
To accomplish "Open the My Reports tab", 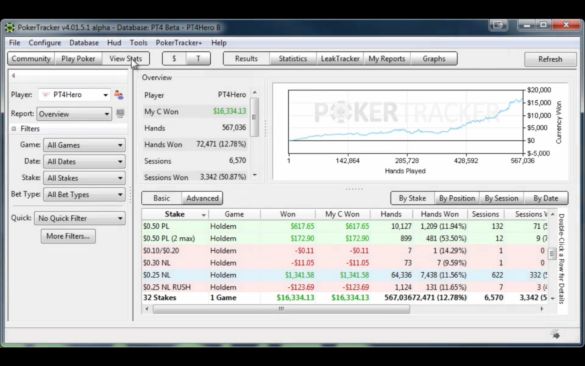I will 387,59.
